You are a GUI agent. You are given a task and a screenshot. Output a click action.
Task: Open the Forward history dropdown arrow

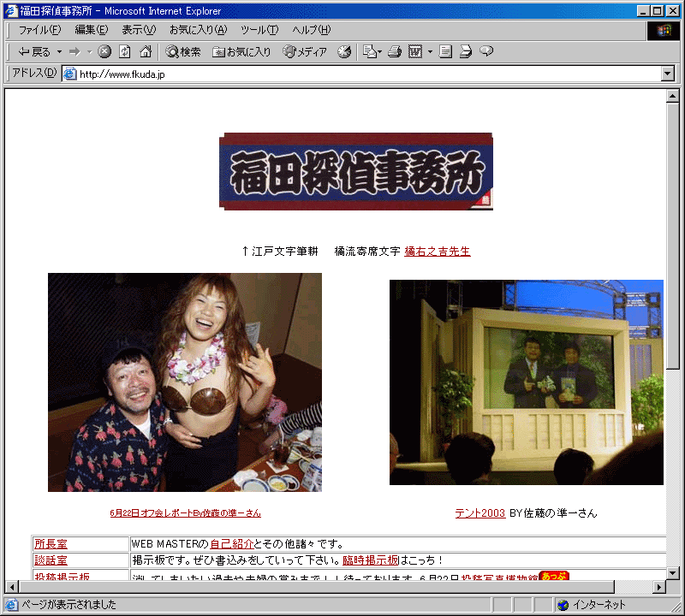tap(90, 52)
